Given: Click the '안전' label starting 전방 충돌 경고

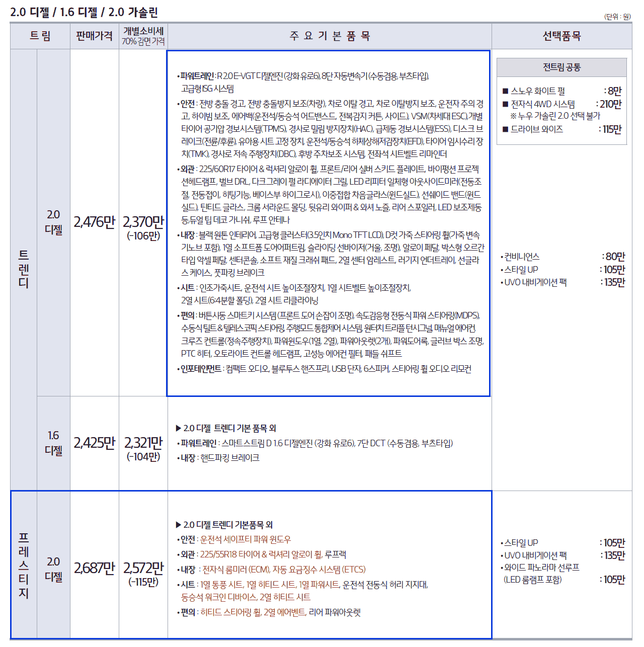Looking at the screenshot, I should (x=188, y=104).
